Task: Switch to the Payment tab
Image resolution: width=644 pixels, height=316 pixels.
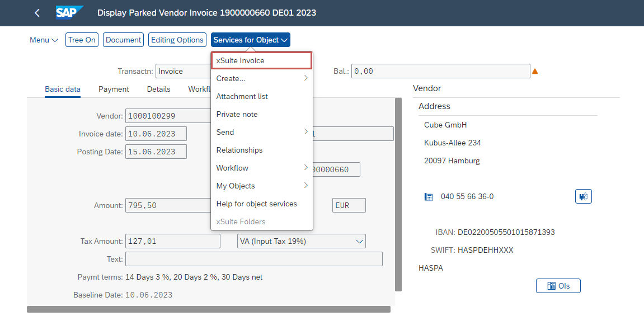Action: pos(114,89)
